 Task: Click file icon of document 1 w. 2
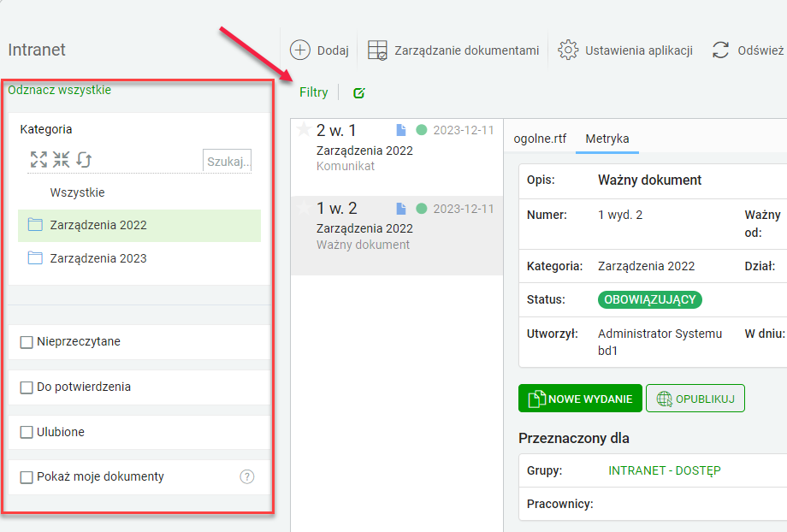[x=401, y=209]
